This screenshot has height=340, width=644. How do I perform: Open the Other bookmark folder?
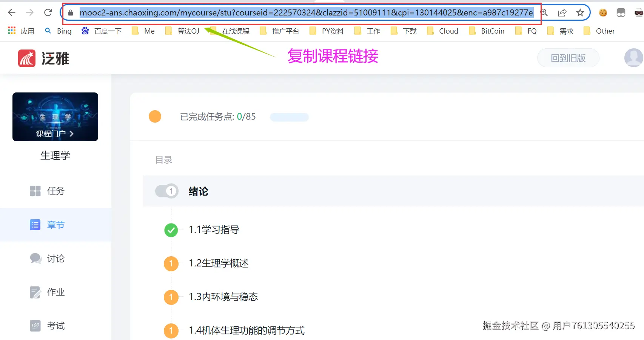[x=599, y=31]
